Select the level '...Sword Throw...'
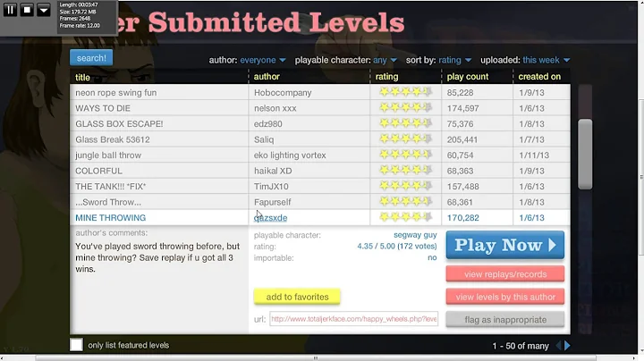 point(108,202)
